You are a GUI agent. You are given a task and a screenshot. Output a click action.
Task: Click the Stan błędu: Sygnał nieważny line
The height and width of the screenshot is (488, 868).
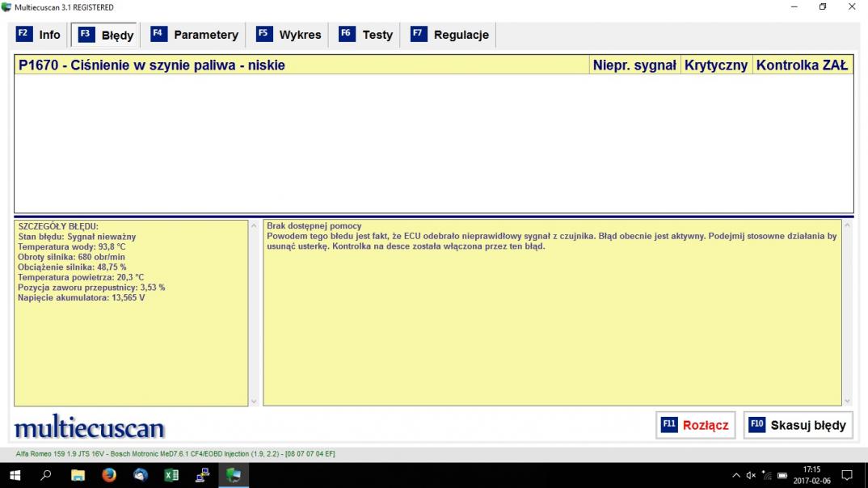coord(77,237)
